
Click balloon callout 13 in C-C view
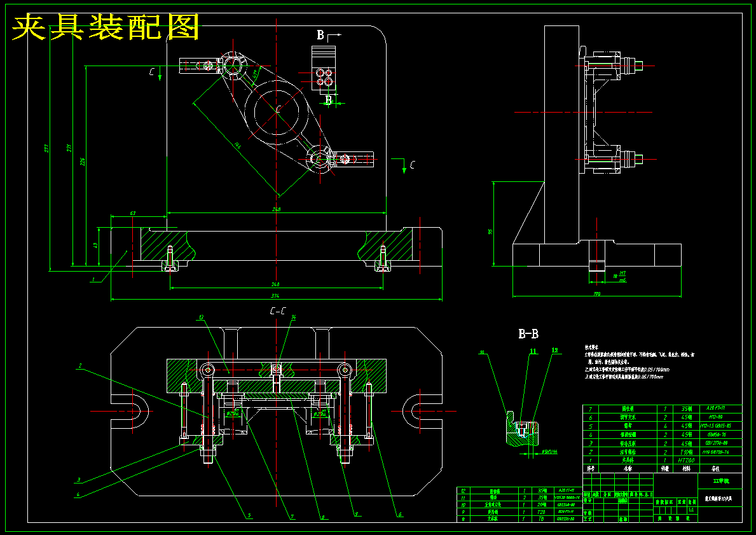pyautogui.click(x=200, y=317)
